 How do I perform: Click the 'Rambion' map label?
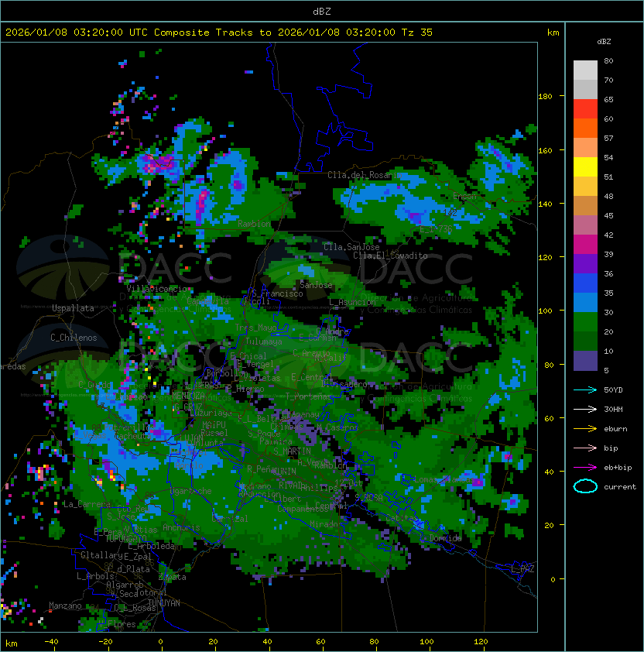pyautogui.click(x=254, y=224)
